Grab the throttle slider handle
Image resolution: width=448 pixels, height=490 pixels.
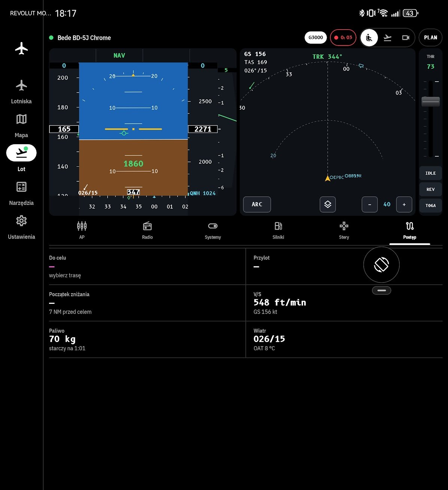coord(431,101)
